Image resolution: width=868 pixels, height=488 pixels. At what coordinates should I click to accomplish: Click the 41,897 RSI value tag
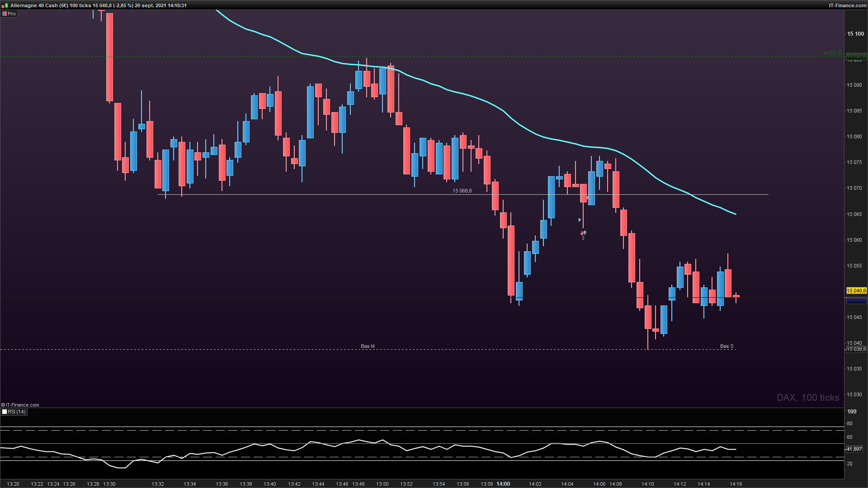854,449
